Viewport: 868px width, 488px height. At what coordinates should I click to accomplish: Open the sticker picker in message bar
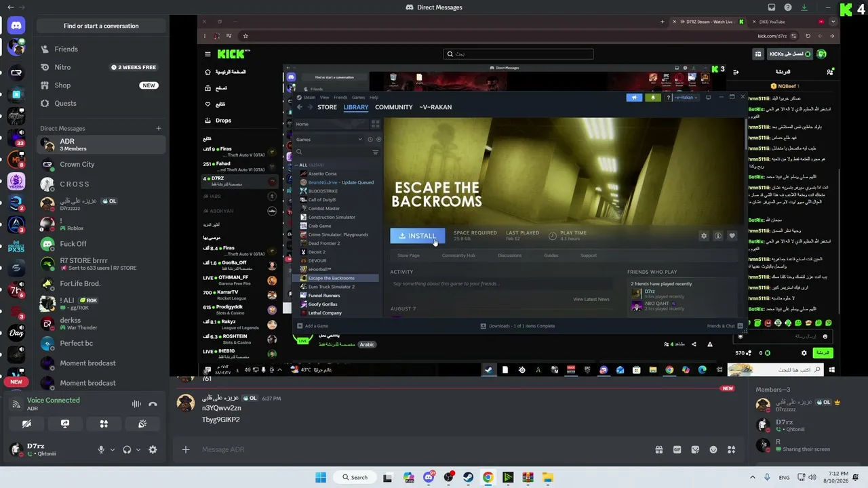point(695,449)
